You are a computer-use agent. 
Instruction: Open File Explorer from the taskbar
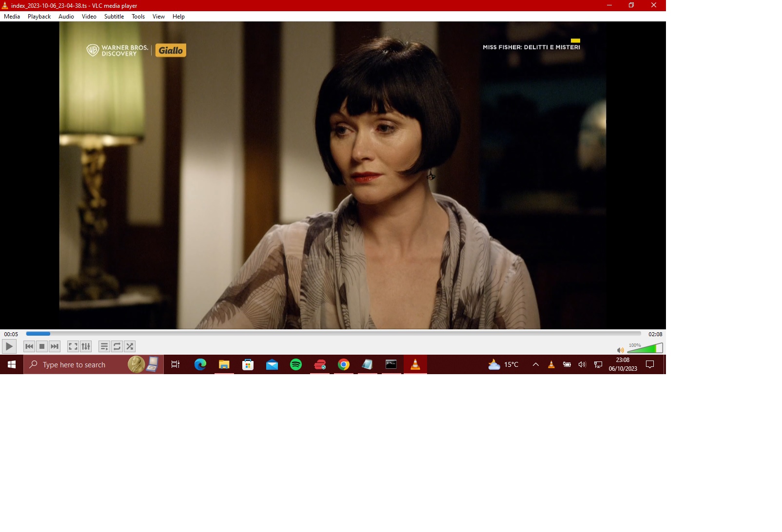point(224,364)
